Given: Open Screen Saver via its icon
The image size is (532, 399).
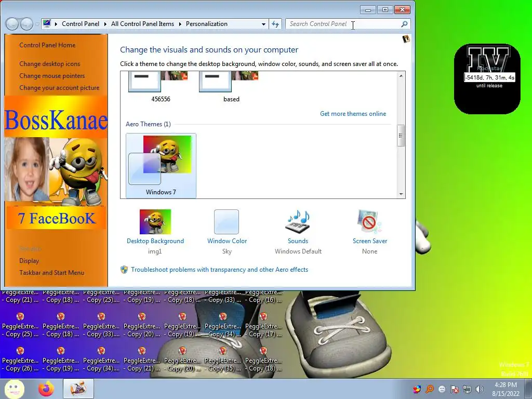Looking at the screenshot, I should [x=369, y=221].
